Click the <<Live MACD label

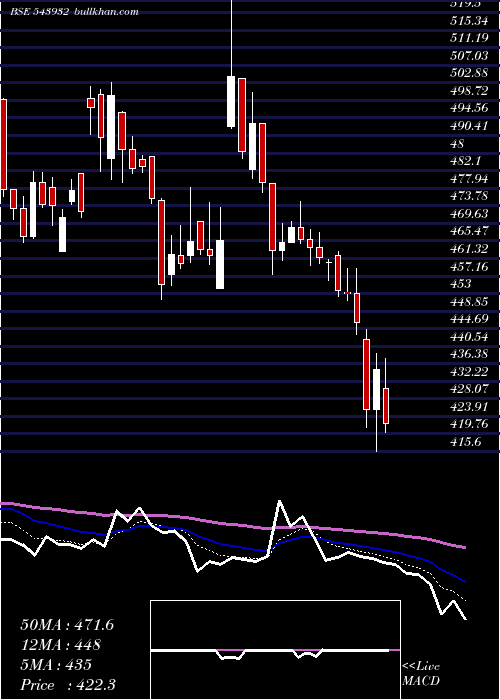click(x=421, y=673)
